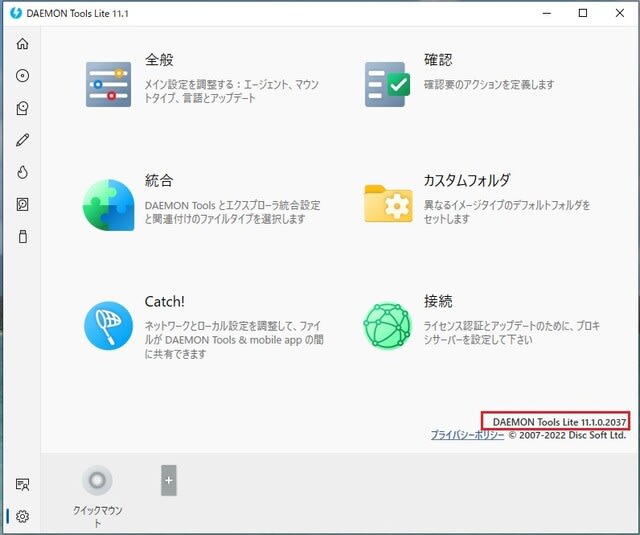
Task: Open カスタムフォルダ folder gear icon
Action: [388, 204]
